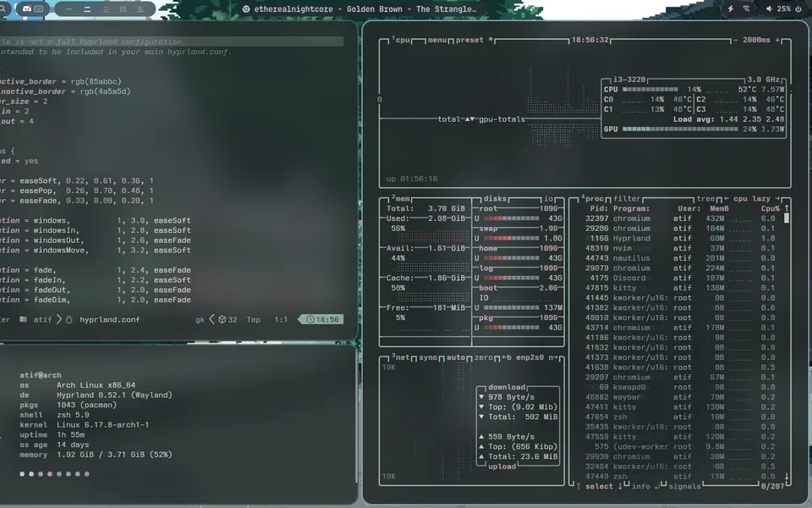The width and height of the screenshot is (812, 508).
Task: Toggle tree view in btop proc
Action: coord(705,198)
